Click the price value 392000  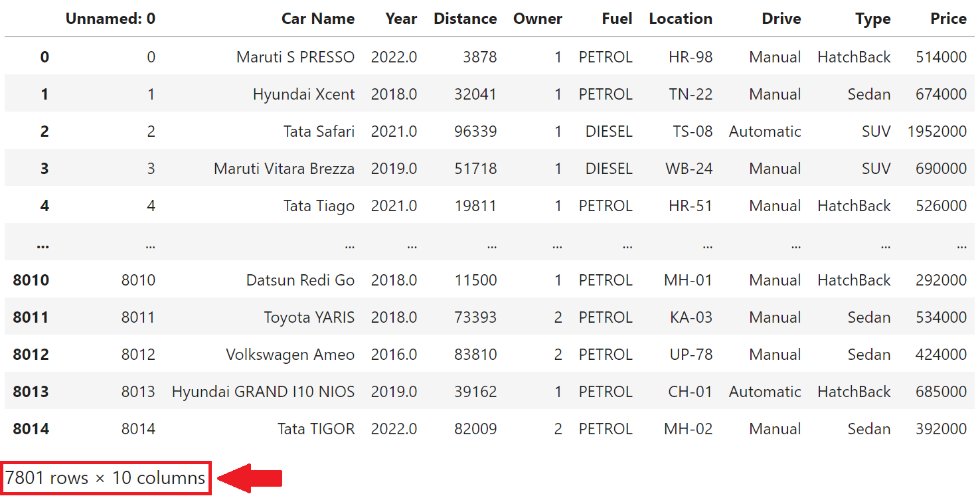tap(941, 429)
